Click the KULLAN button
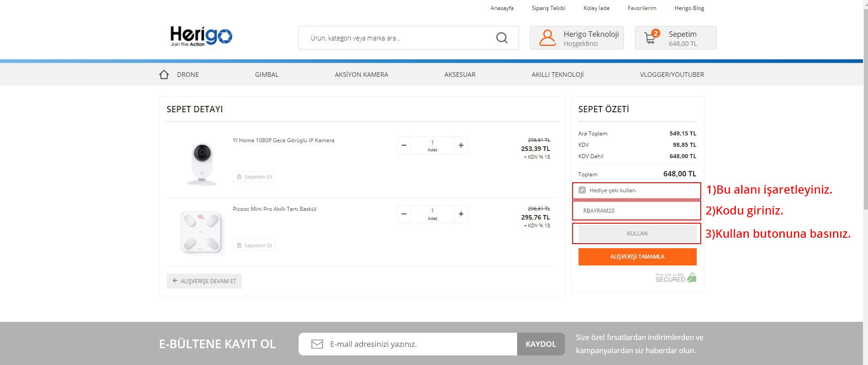 637,234
